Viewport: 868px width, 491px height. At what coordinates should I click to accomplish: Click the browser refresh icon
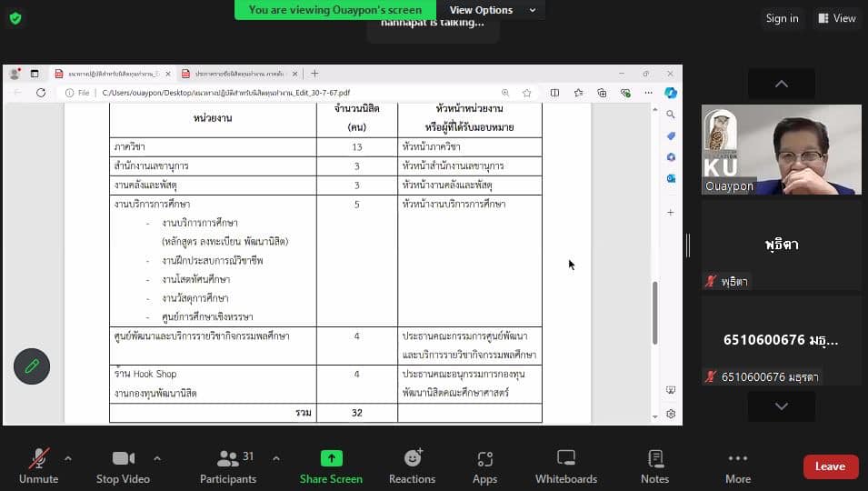tap(41, 93)
